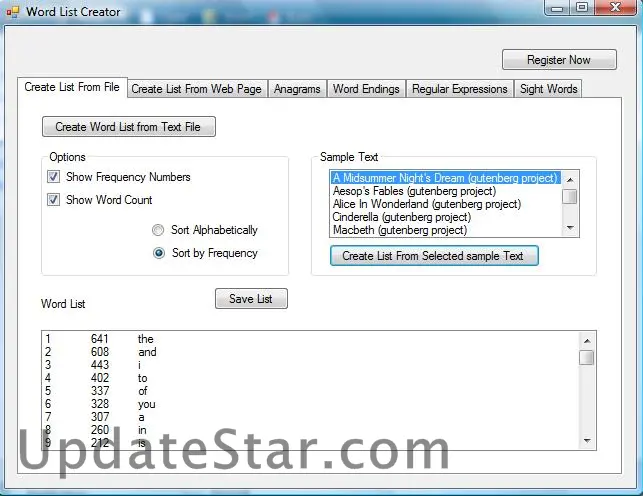Open the Anagrams tab

coord(297,89)
